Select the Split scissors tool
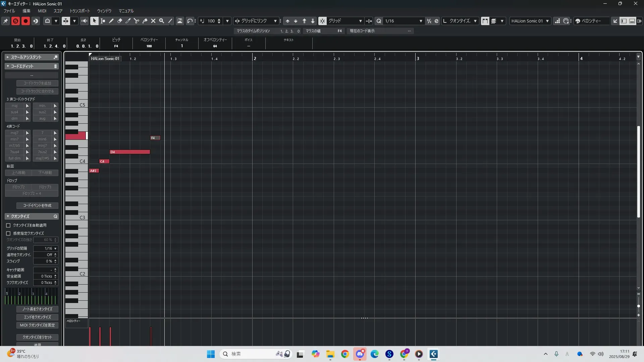The width and height of the screenshot is (644, 362). point(137,21)
